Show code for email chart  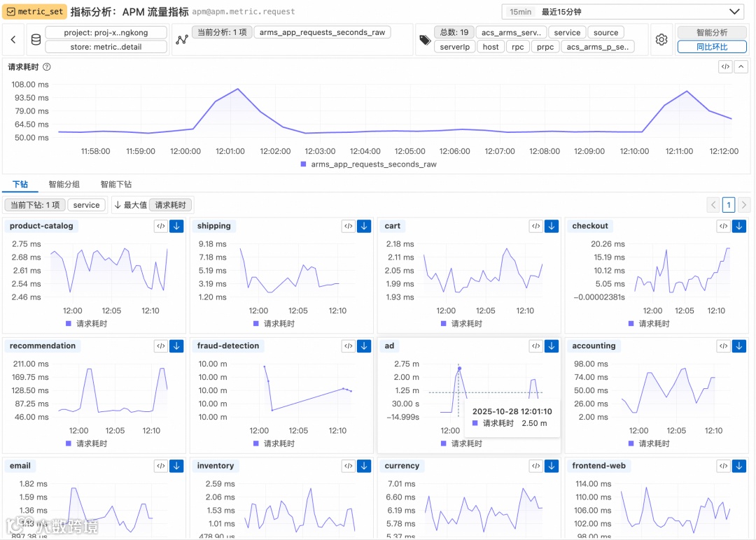[161, 466]
